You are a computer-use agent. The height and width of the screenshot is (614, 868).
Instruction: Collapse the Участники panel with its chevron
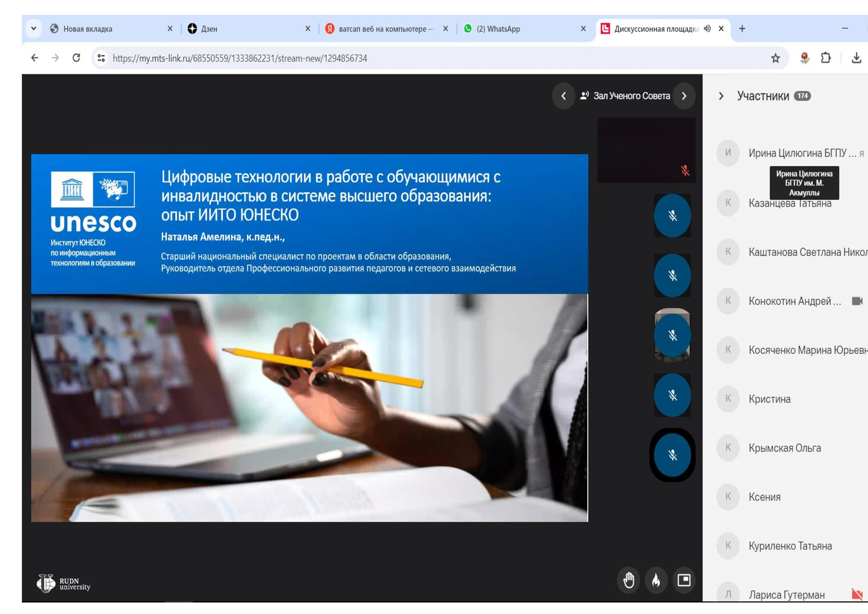tap(721, 96)
